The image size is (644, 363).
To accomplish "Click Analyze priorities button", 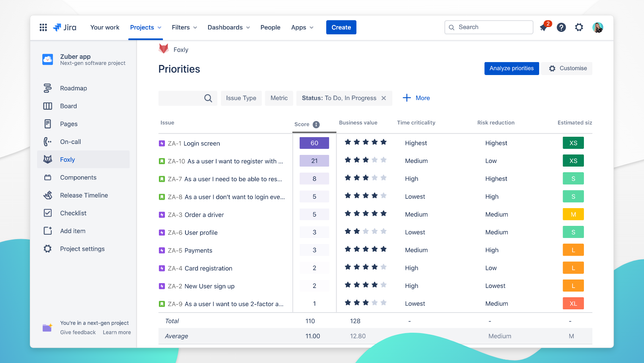I will pos(511,69).
